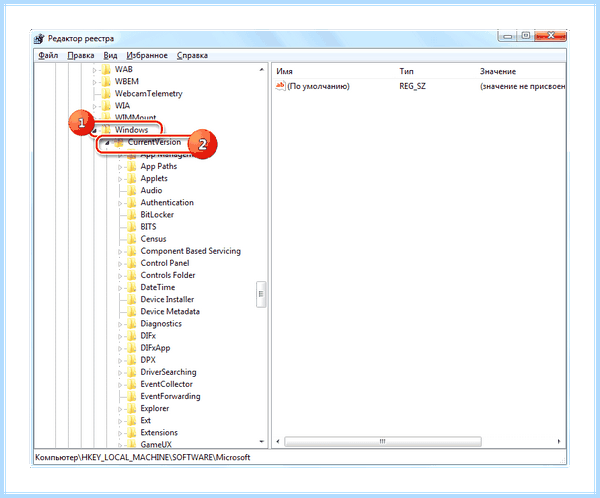Click the Diagnostics folder icon

click(x=132, y=324)
